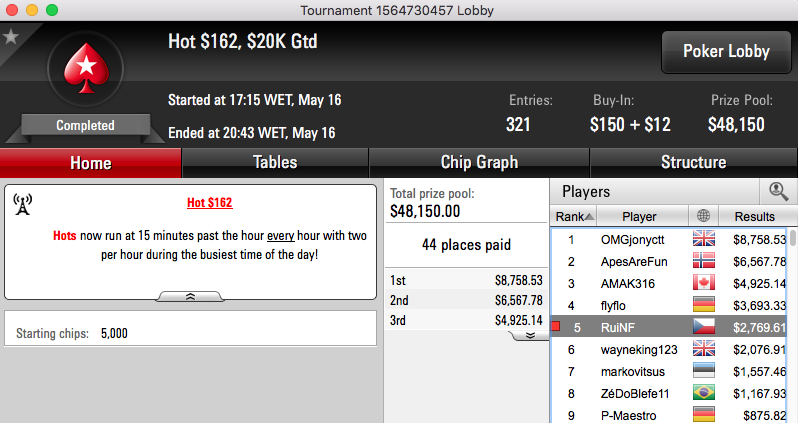Sort by the Results column header
The image size is (798, 423).
[754, 216]
